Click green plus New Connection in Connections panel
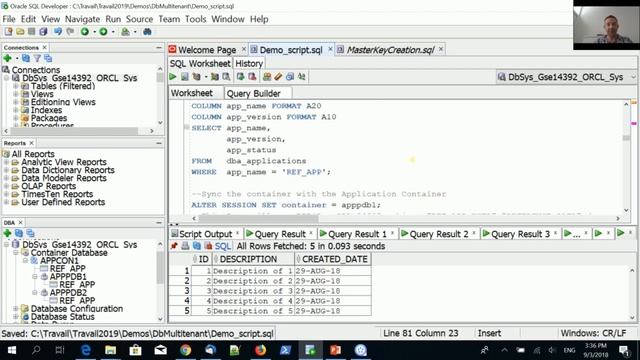The height and width of the screenshot is (360, 640). [7, 58]
